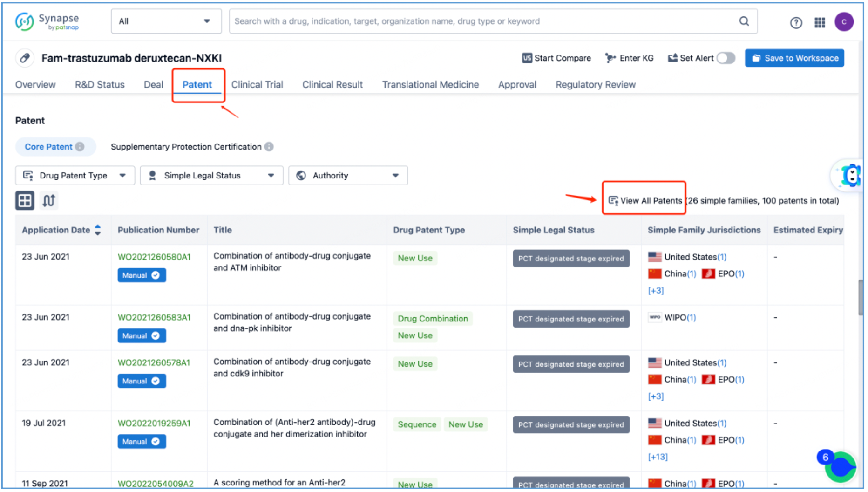Click the Core Patent info icon
Screen dimensions: 868x492
click(x=80, y=147)
